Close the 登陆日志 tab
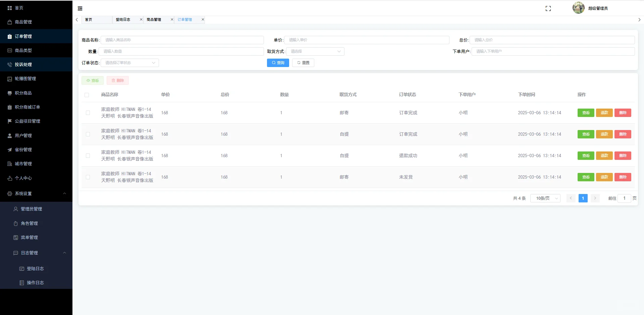Screen dimensions: 644x315 pos(141,19)
